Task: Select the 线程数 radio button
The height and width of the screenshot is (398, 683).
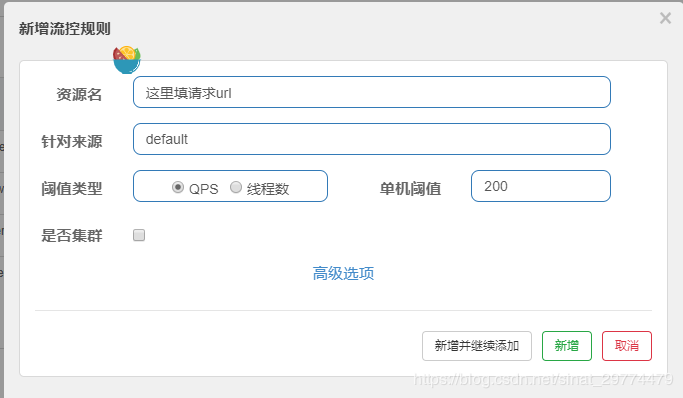Action: 236,187
